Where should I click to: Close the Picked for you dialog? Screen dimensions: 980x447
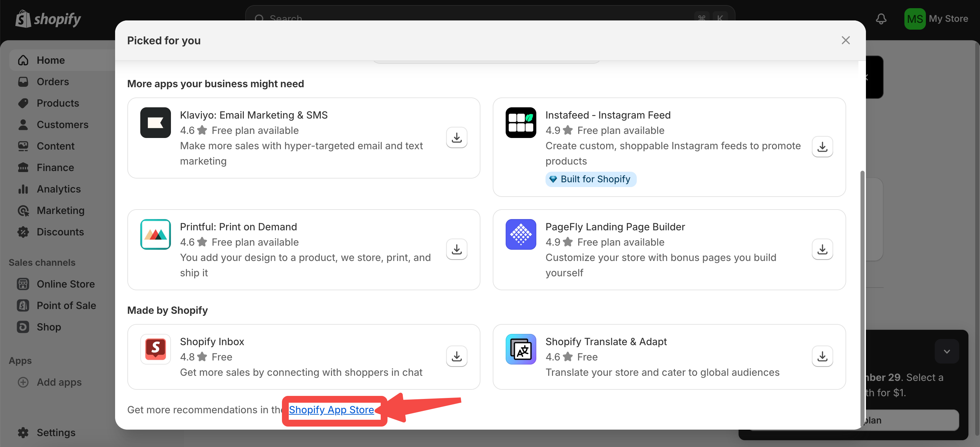(845, 40)
